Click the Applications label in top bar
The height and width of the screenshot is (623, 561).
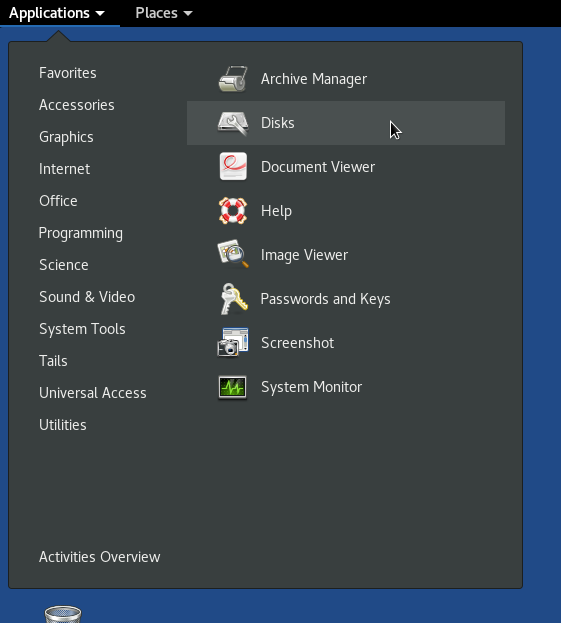tap(49, 14)
